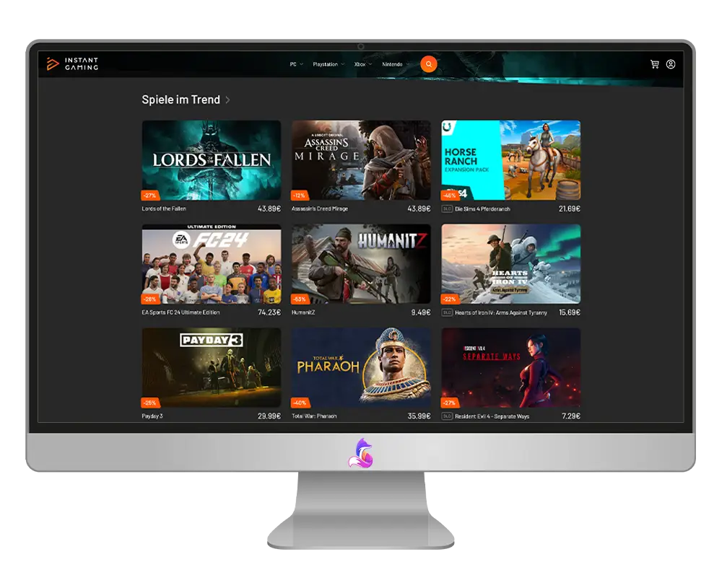
Task: Click -22% badge on Hearts of Iron card
Action: pos(449,299)
